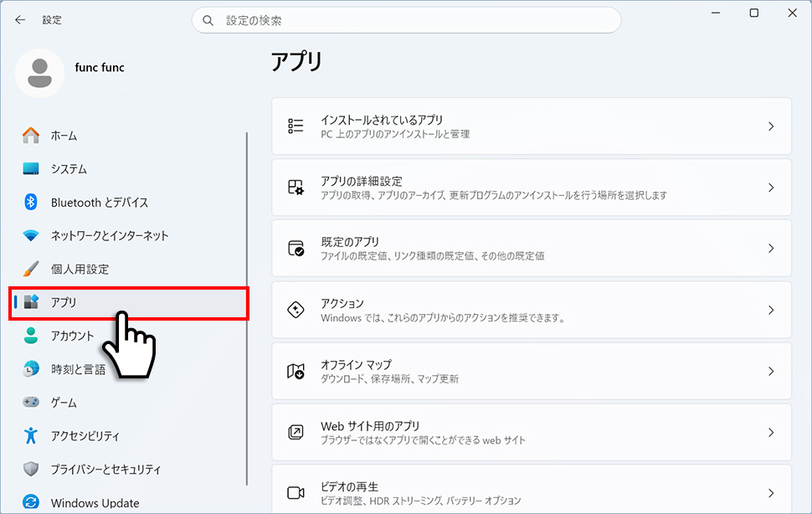The height and width of the screenshot is (514, 812).
Task: Click the time and language globe icon
Action: tap(31, 368)
